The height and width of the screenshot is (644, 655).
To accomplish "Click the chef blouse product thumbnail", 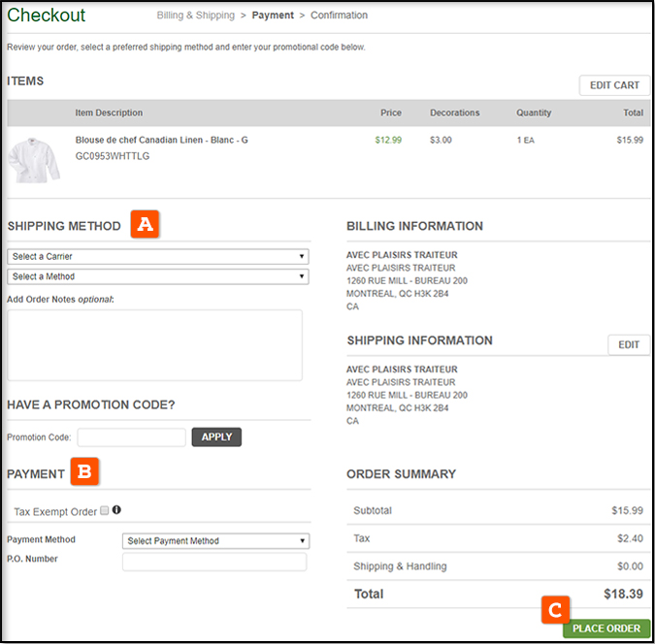I will (x=35, y=158).
